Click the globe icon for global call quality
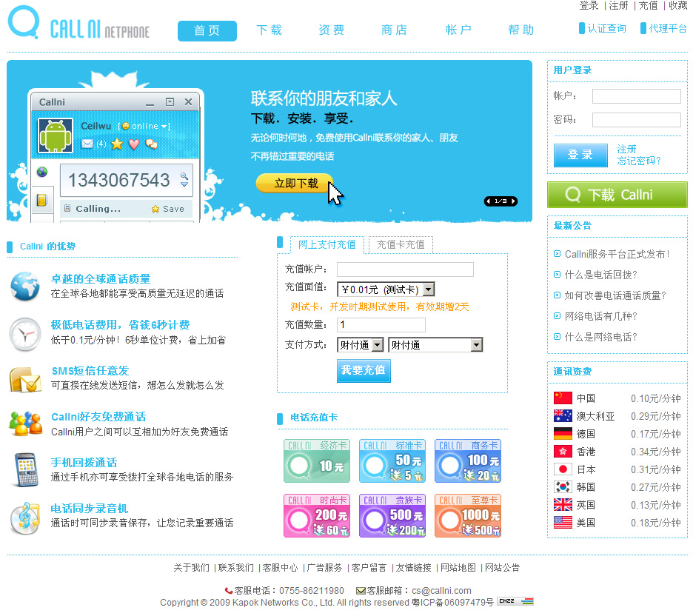Viewport: 693px width, 616px height. click(24, 287)
